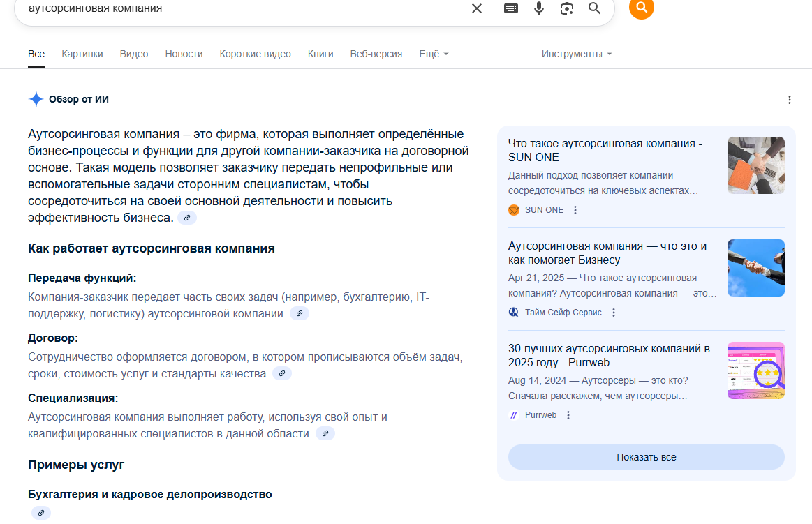Expand the 'Ещё' dropdown menu

[x=434, y=54]
